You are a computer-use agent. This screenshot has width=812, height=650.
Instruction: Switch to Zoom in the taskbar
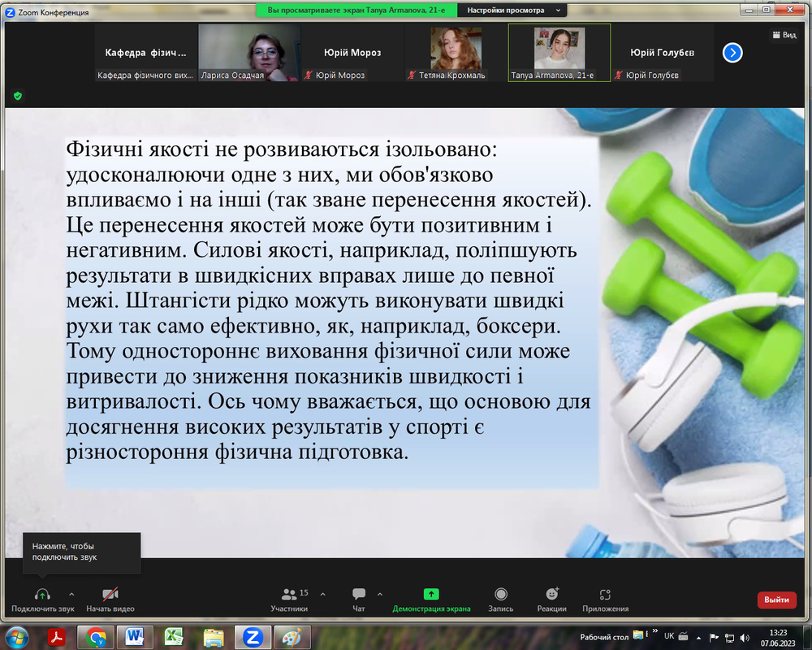pyautogui.click(x=253, y=637)
